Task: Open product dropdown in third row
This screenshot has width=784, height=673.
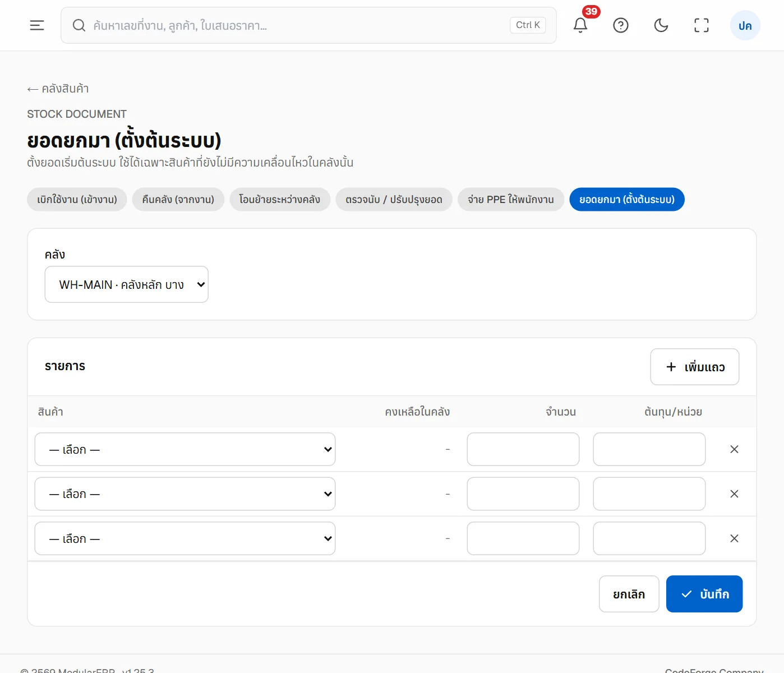Action: click(x=185, y=538)
